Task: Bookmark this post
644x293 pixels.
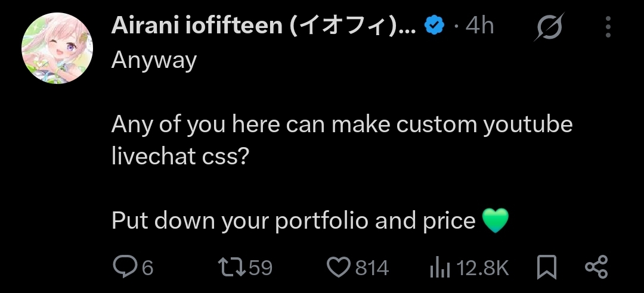Action: [546, 267]
